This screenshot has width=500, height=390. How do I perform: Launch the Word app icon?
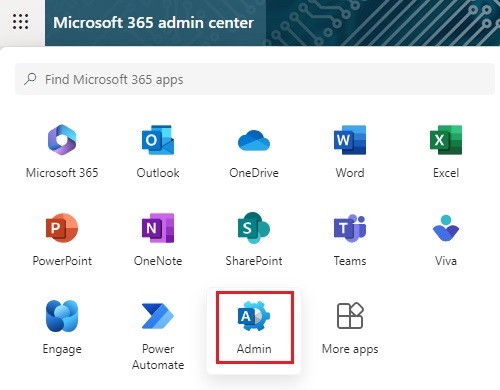[350, 140]
